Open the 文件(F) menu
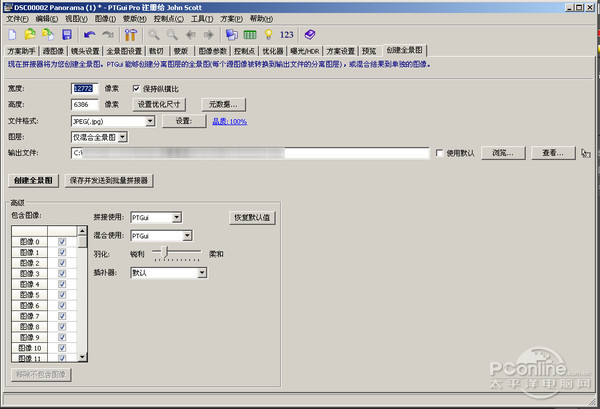This screenshot has height=409, width=600. (18, 19)
